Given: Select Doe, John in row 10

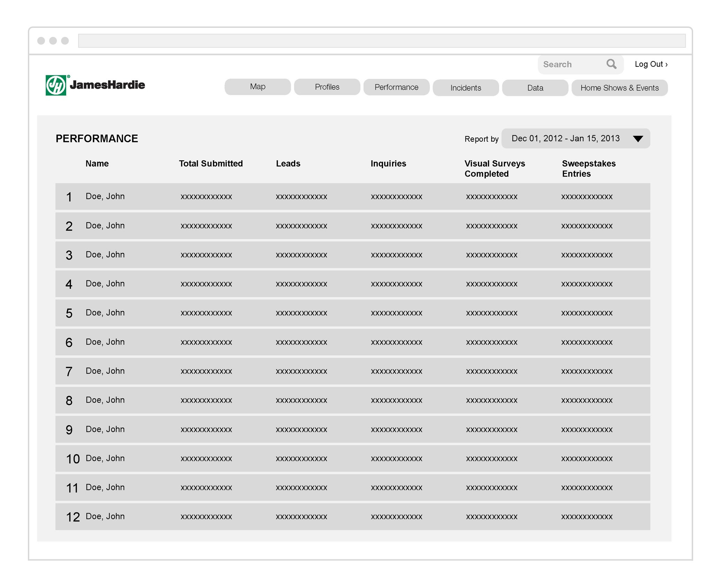Looking at the screenshot, I should click(105, 458).
